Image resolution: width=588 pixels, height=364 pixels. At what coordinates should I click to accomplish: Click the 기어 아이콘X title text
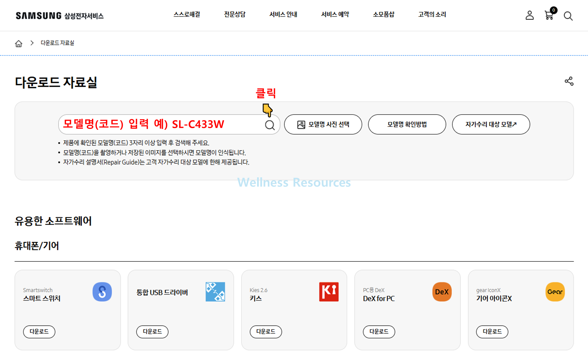pos(494,298)
